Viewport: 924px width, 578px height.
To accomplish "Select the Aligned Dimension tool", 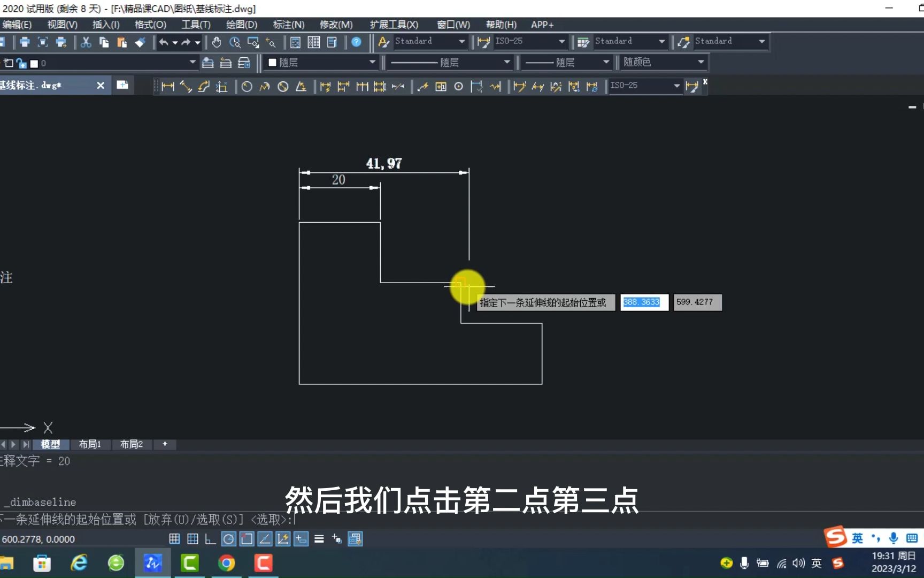I will click(x=186, y=86).
